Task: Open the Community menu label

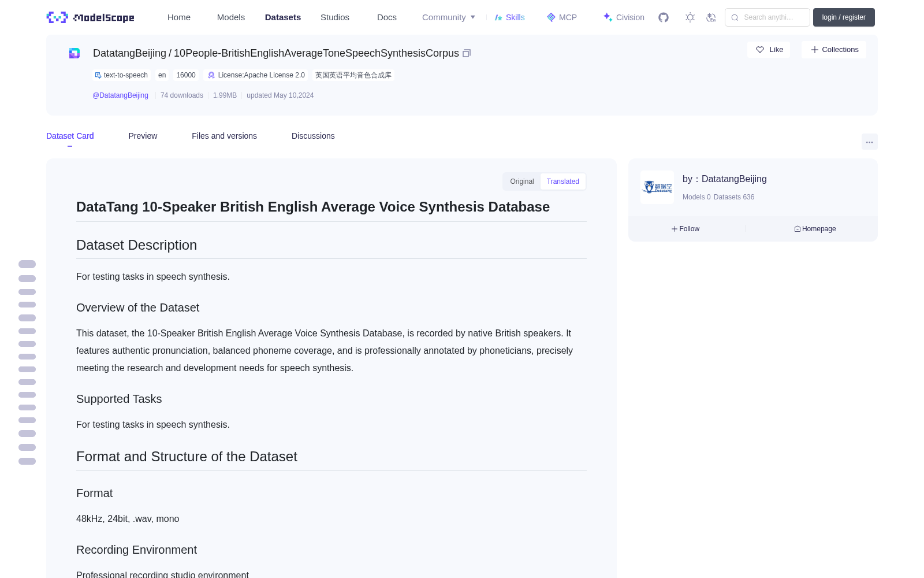Action: [x=444, y=17]
